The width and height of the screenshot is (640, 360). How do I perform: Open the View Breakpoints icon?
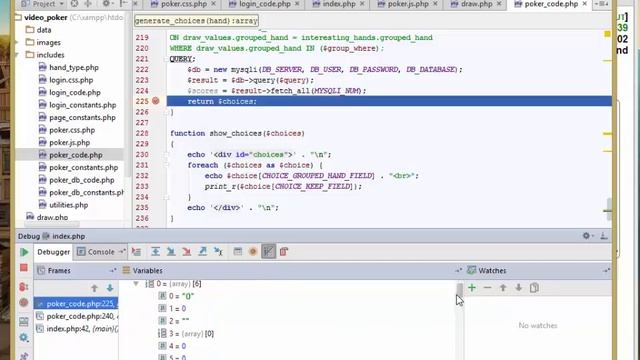(x=24, y=287)
